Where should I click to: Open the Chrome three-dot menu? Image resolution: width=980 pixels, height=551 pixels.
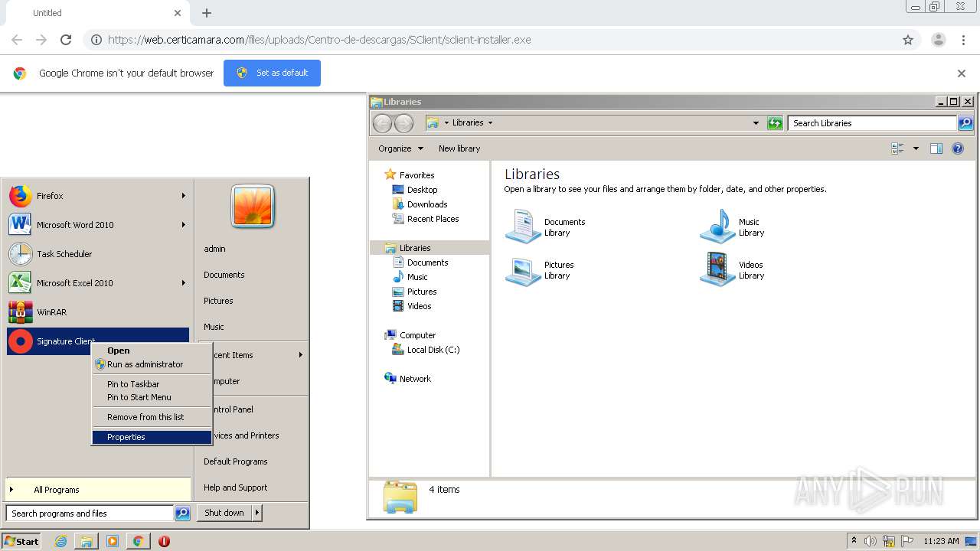point(964,40)
